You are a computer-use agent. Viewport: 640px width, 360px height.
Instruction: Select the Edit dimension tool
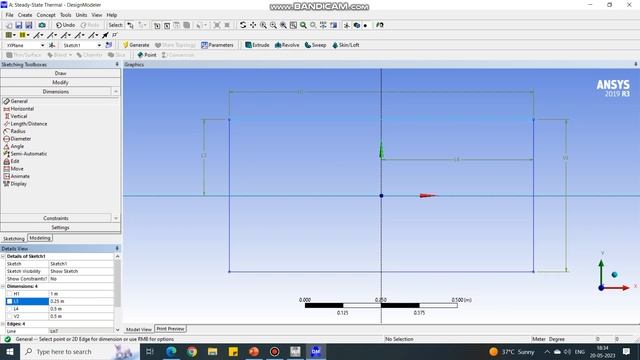coord(11,161)
